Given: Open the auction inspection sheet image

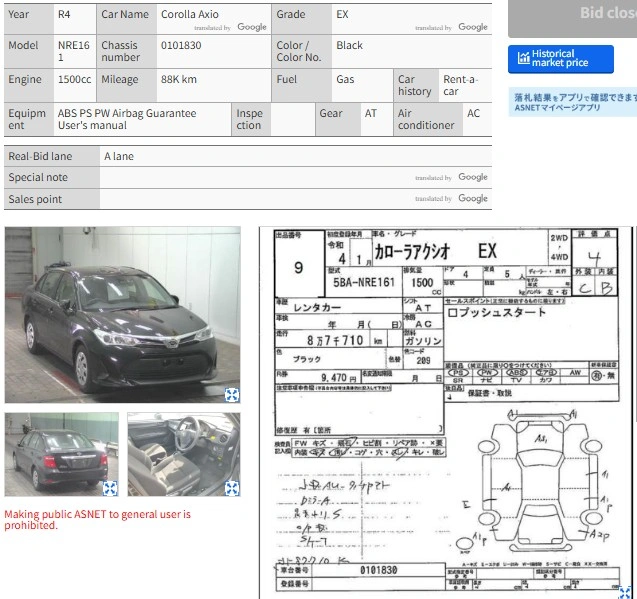Looking at the screenshot, I should [x=446, y=412].
